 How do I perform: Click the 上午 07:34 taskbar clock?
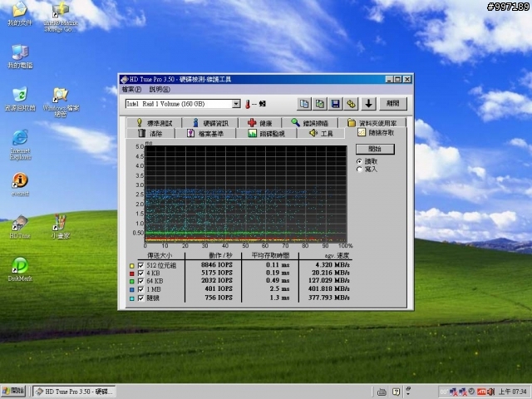tap(512, 392)
